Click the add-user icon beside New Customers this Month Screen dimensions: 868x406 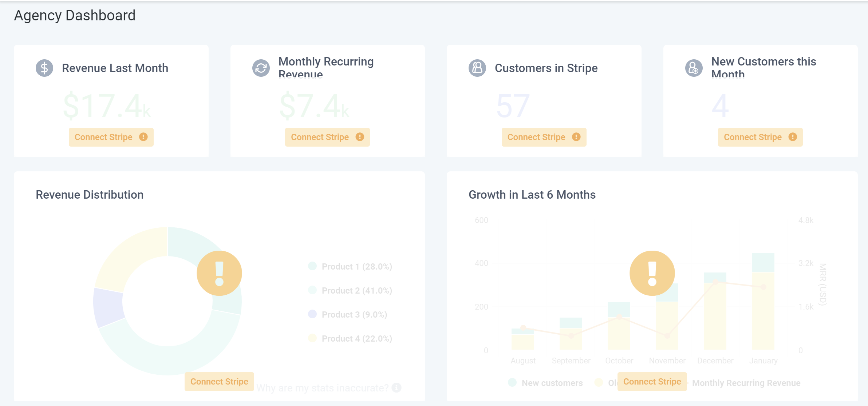[694, 68]
